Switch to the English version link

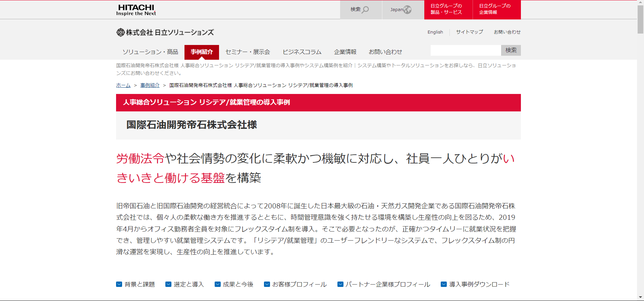coord(435,32)
